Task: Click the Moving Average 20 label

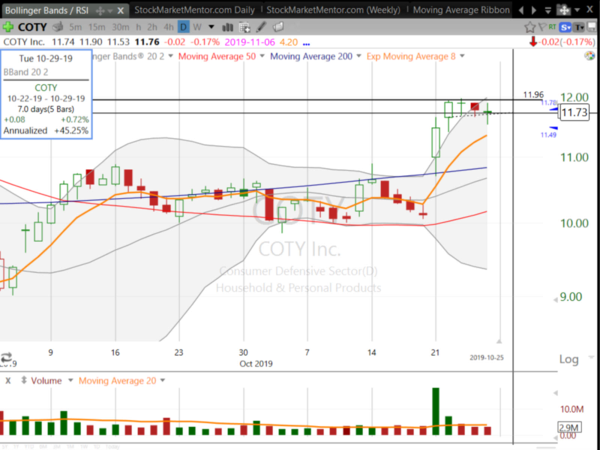Action: coord(117,381)
